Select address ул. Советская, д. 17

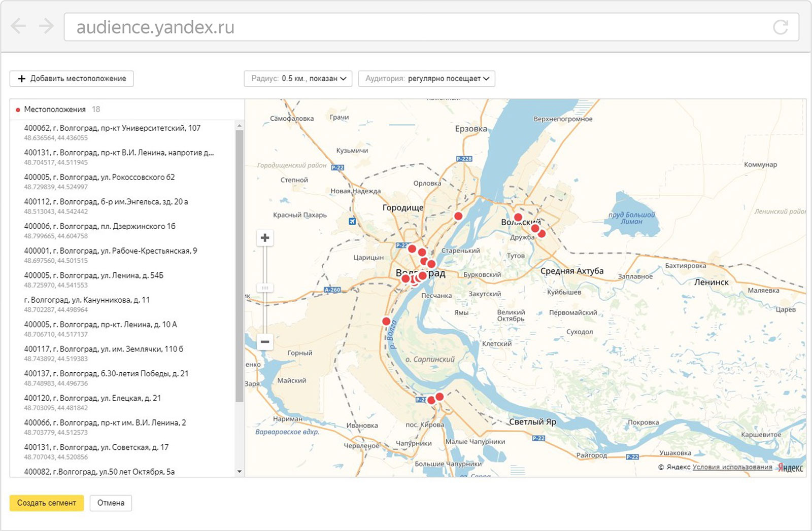(122, 452)
